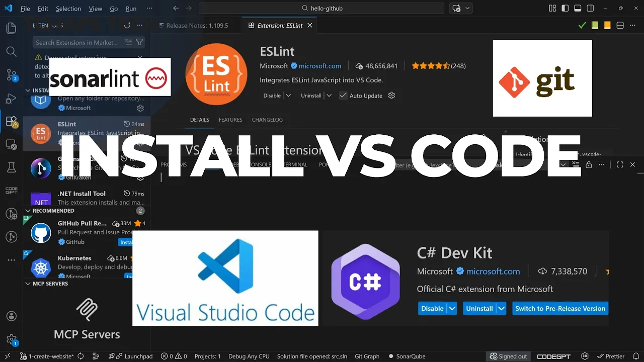644x362 pixels.
Task: Open the FEATURES tab of ESLint
Action: coord(230,120)
